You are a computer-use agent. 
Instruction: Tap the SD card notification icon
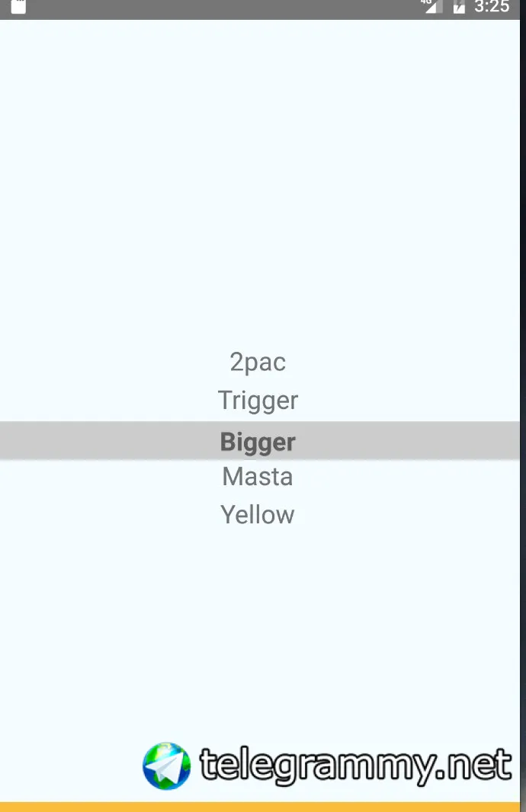point(18,7)
